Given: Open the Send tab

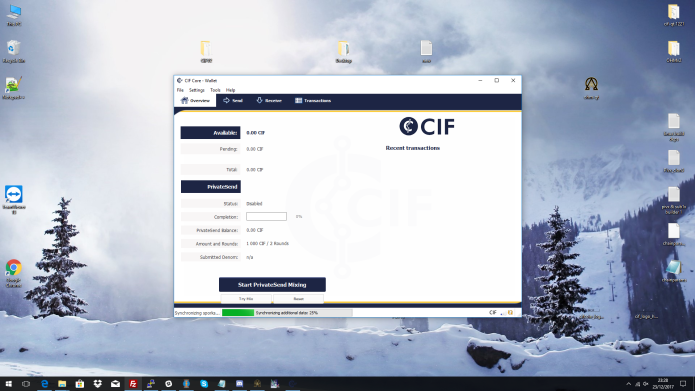Looking at the screenshot, I should pyautogui.click(x=233, y=101).
